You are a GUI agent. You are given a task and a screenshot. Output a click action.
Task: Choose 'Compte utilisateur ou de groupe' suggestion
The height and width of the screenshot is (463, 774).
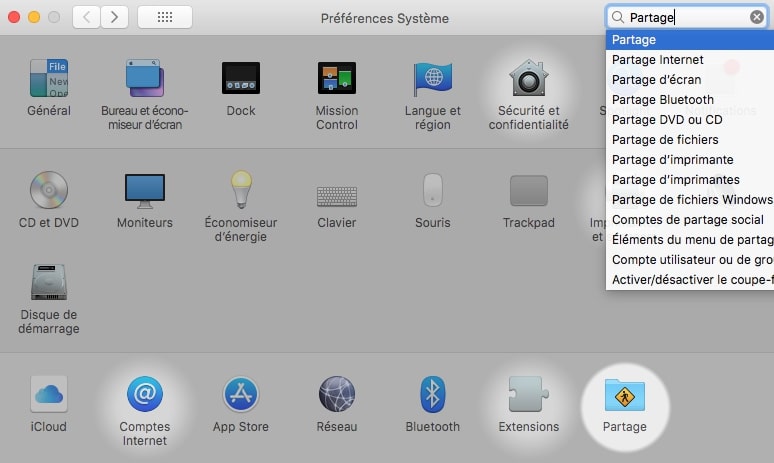pos(690,260)
